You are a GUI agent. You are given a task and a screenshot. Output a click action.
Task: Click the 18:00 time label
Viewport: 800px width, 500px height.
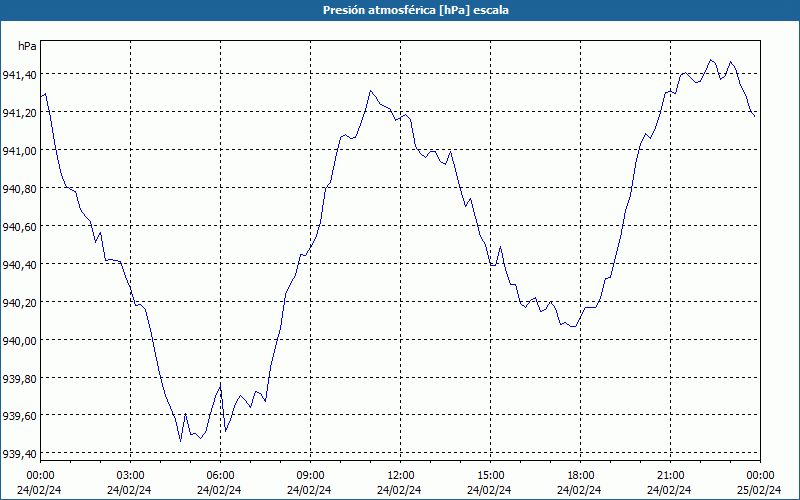point(581,476)
